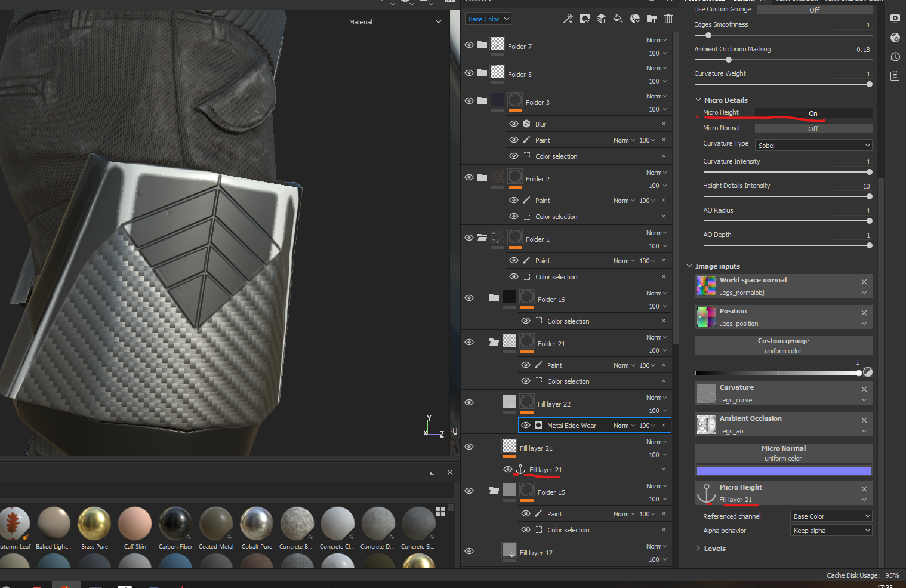
Task: Switch shelf to grid view icon
Action: 440,512
